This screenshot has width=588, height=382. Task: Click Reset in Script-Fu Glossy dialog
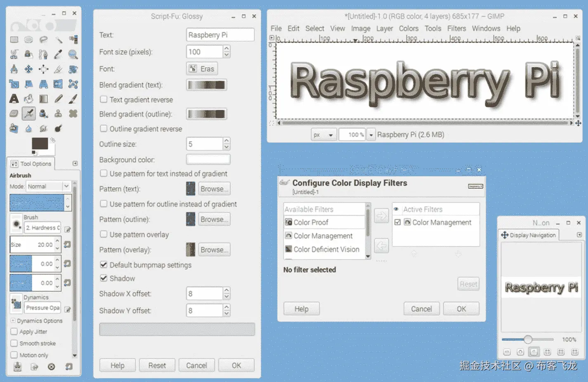pos(157,365)
